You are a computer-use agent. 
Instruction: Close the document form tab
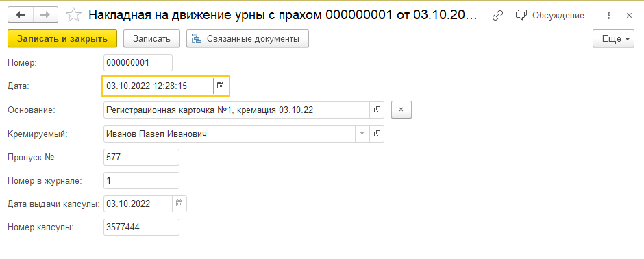coord(629,16)
